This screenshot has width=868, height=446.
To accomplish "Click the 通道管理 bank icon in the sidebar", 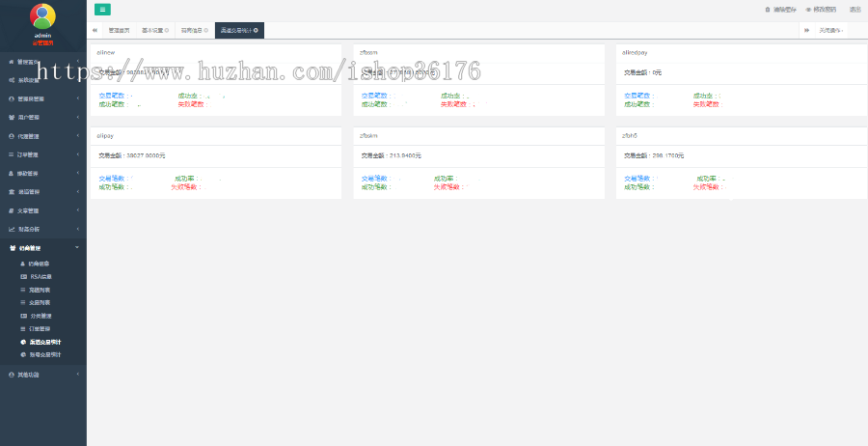I will tap(11, 192).
